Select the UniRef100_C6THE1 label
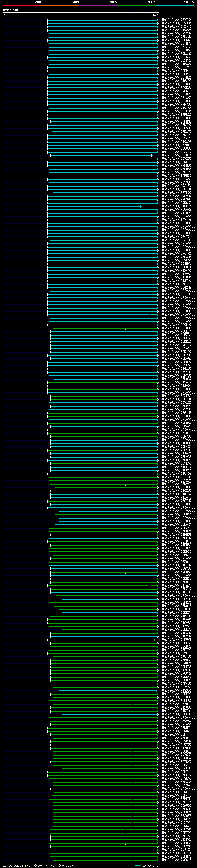Screen dimensions: 197x868 pos(176,155)
